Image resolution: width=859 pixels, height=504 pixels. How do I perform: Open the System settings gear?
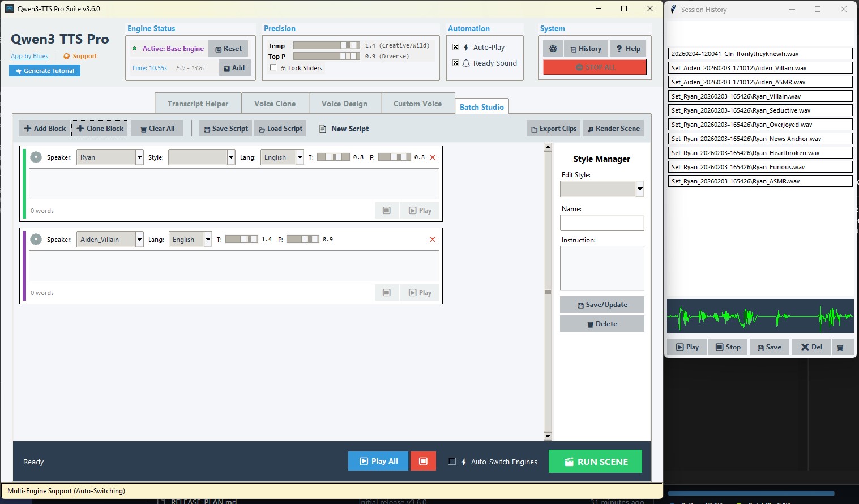pyautogui.click(x=553, y=49)
